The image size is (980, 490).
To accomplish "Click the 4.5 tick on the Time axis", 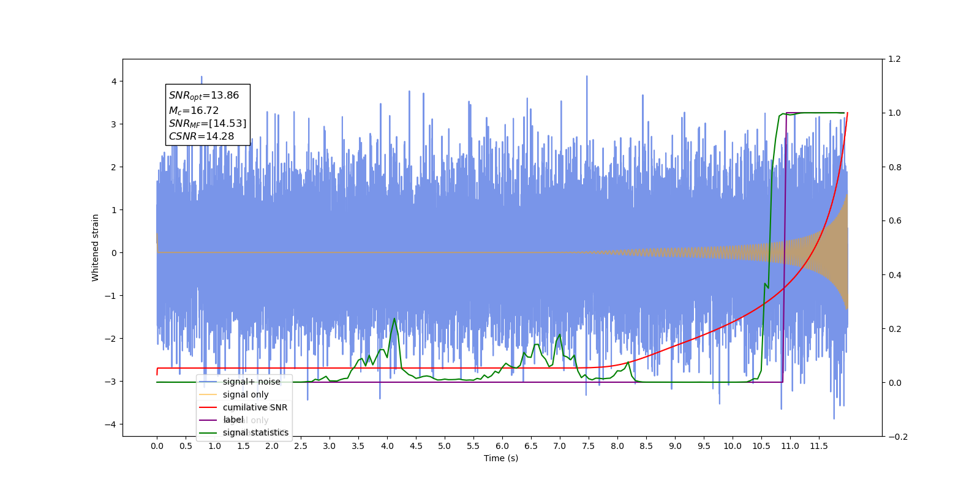I will [x=416, y=446].
